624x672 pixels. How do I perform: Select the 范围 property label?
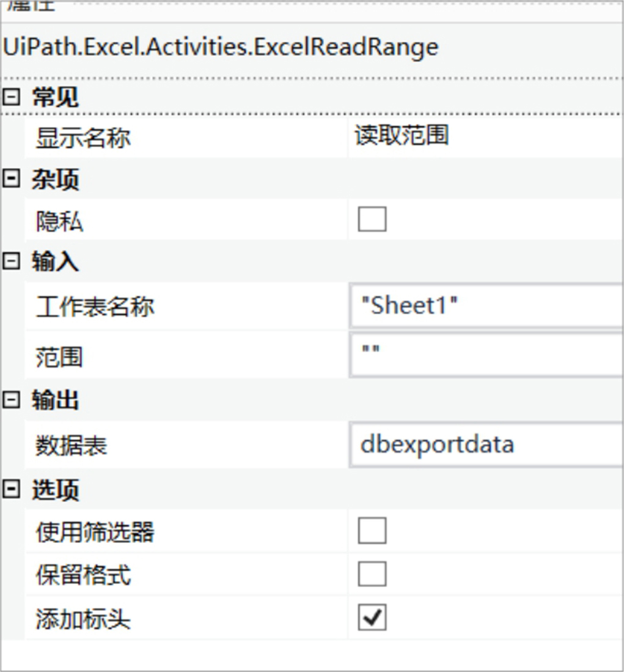pos(59,356)
